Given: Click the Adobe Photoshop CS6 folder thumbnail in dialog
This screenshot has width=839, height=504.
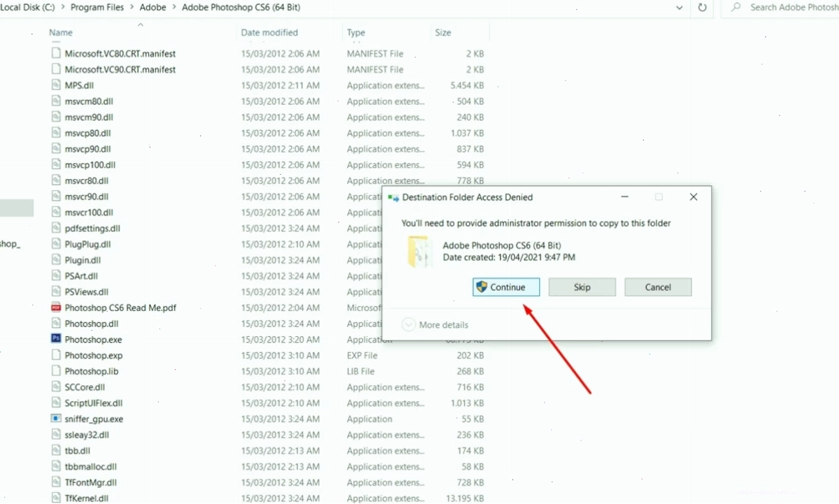Looking at the screenshot, I should click(419, 252).
